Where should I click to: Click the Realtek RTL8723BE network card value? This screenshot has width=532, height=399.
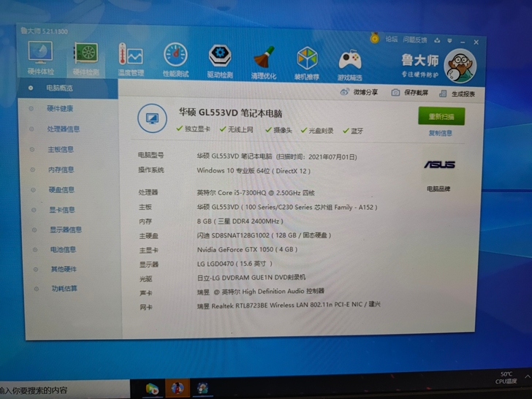click(x=289, y=305)
